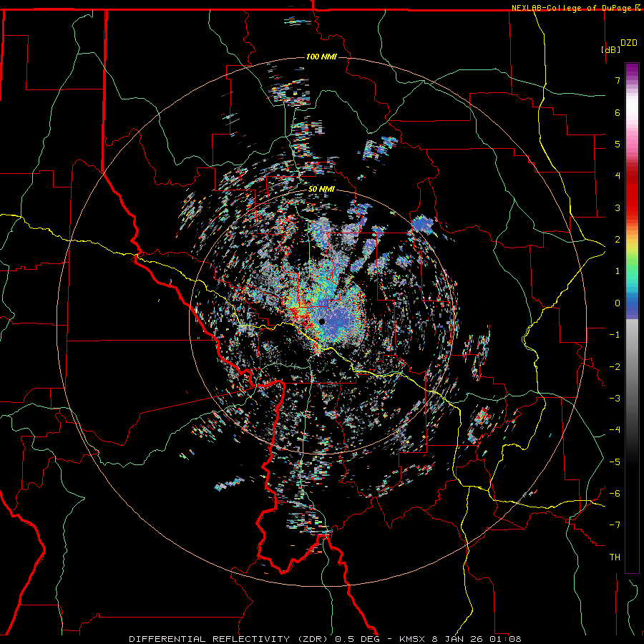Click the -7 value on the color scale
This screenshot has width=644, height=644.
615,525
